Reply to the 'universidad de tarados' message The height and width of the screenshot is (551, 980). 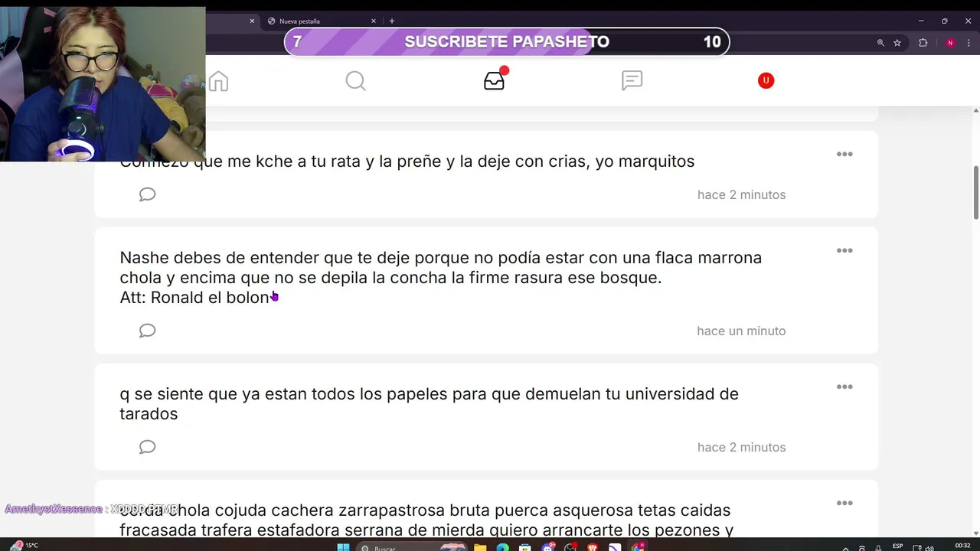click(147, 447)
